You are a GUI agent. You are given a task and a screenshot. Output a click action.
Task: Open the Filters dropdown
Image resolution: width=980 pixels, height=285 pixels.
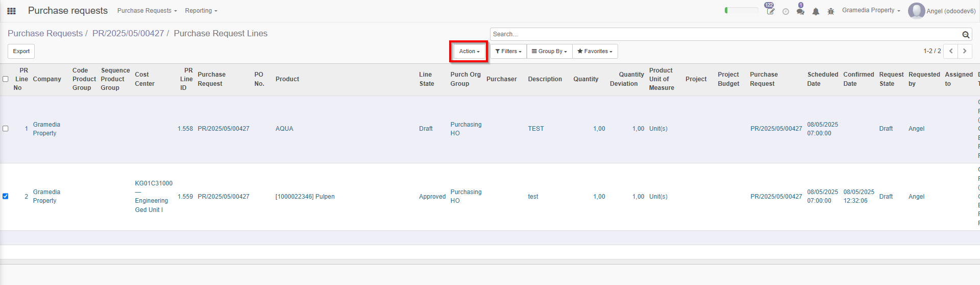point(508,51)
